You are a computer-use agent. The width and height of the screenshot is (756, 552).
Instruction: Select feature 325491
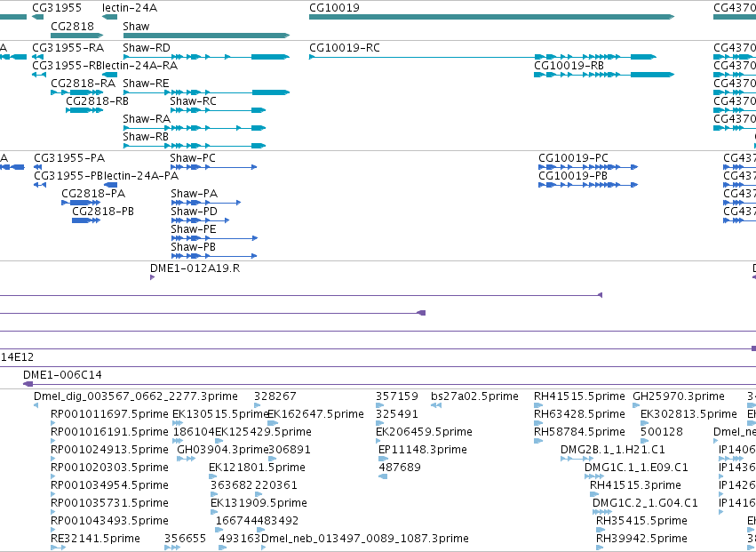pos(380,423)
